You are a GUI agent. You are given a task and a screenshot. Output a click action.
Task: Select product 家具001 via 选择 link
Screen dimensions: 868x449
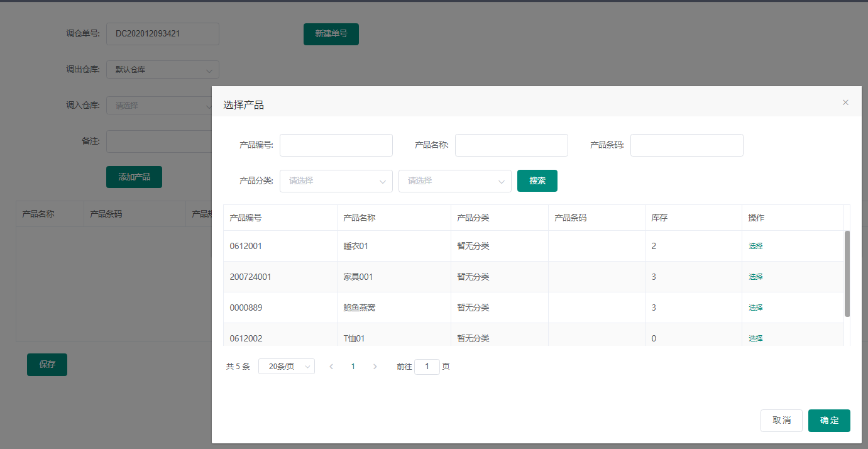click(755, 277)
